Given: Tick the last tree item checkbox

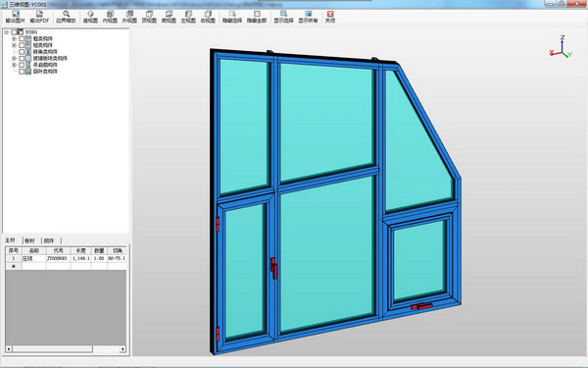Looking at the screenshot, I should coord(22,72).
